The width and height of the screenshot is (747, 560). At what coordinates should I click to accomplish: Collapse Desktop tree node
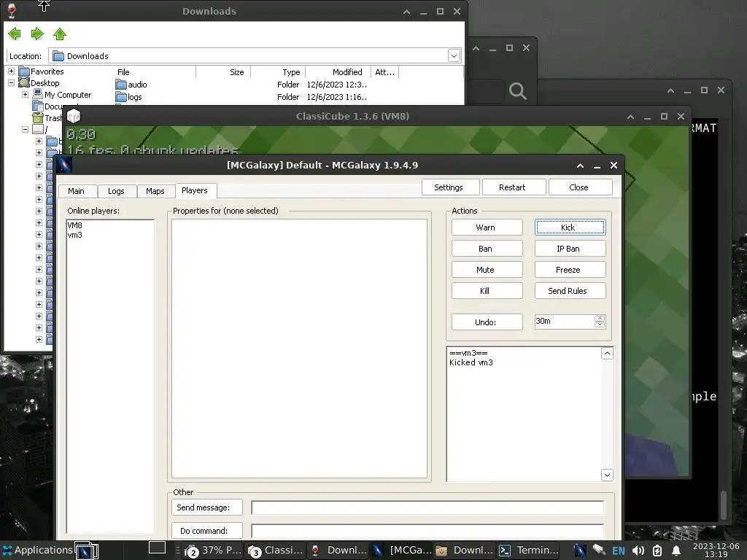[11, 83]
